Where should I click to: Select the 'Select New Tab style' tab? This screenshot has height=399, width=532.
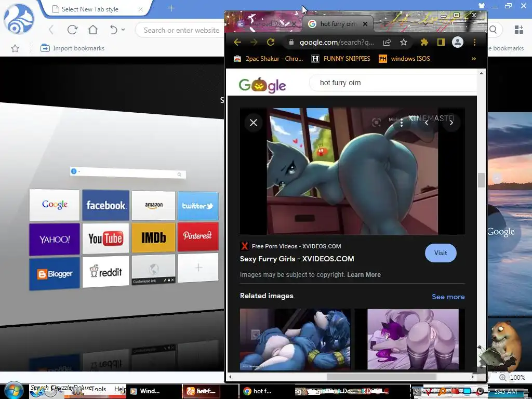pos(90,9)
